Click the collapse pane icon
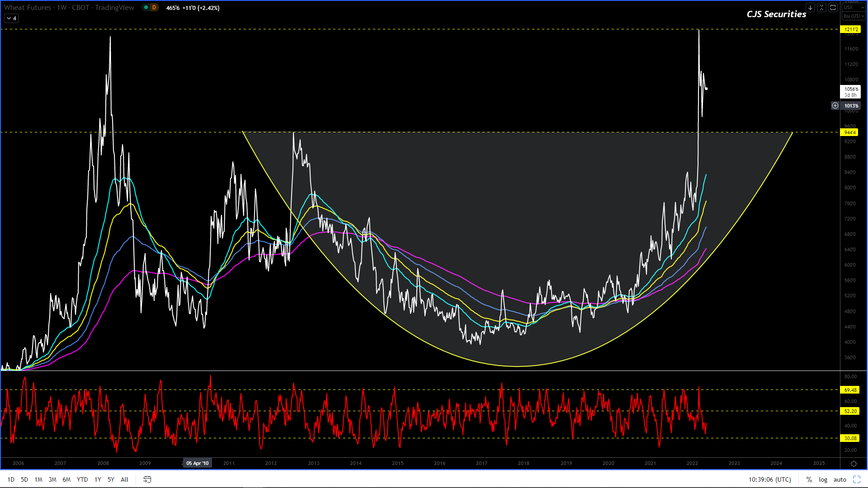Viewport: 868px width, 488px height. [x=821, y=8]
